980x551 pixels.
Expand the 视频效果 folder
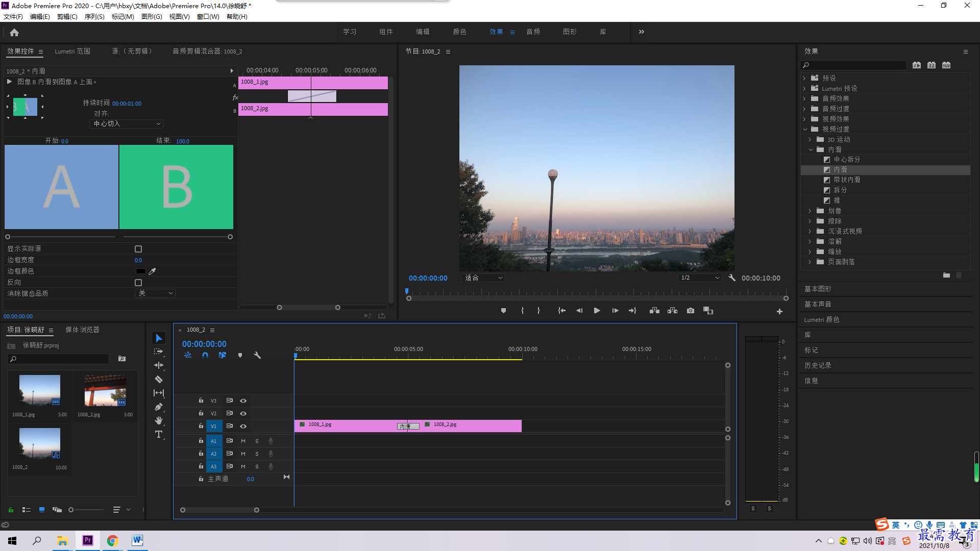click(x=804, y=119)
